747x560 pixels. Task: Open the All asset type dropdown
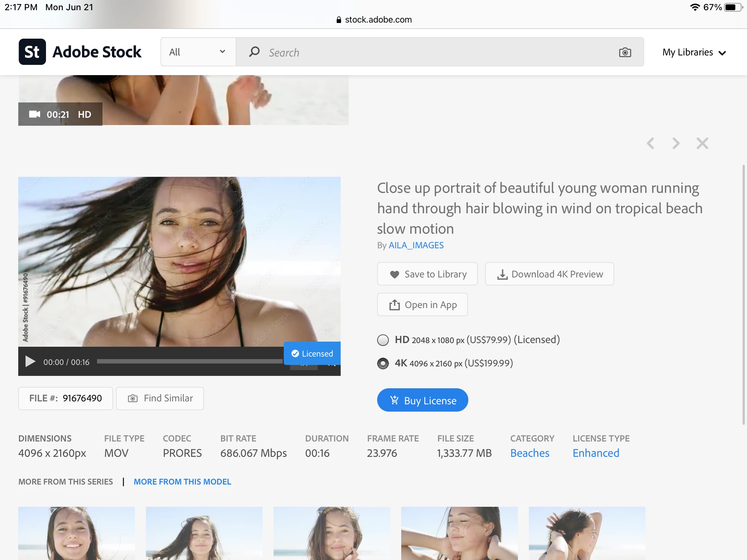(198, 52)
